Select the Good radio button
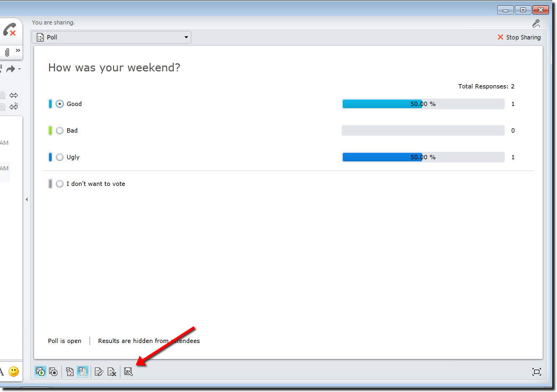 (60, 104)
